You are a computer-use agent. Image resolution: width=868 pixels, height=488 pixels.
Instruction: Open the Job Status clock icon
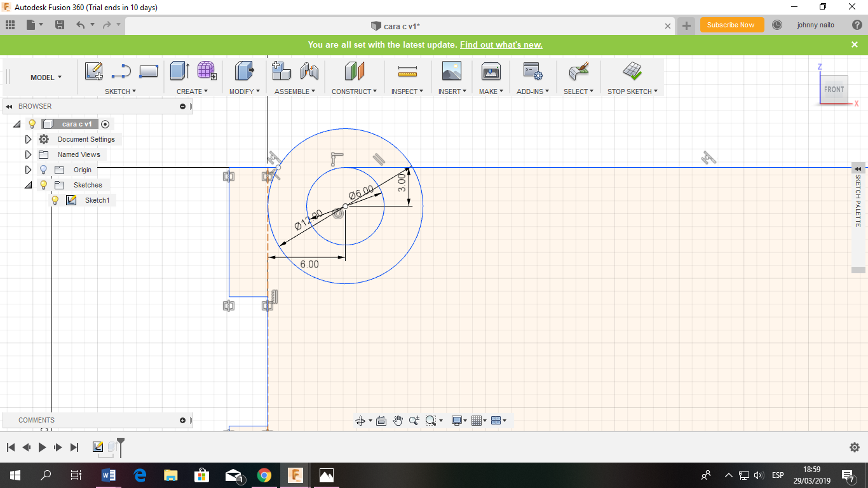[x=776, y=25]
